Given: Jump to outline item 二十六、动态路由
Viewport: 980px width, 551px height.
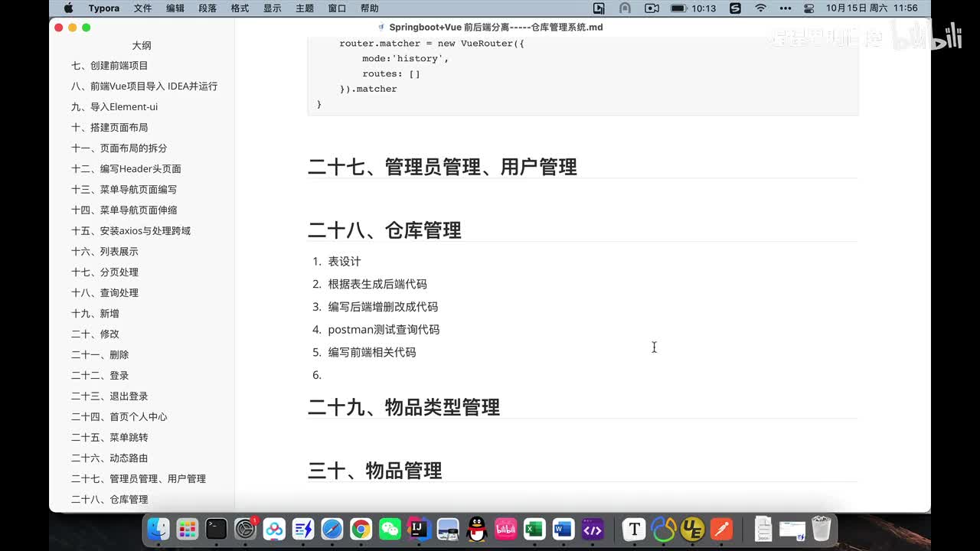Looking at the screenshot, I should [109, 458].
